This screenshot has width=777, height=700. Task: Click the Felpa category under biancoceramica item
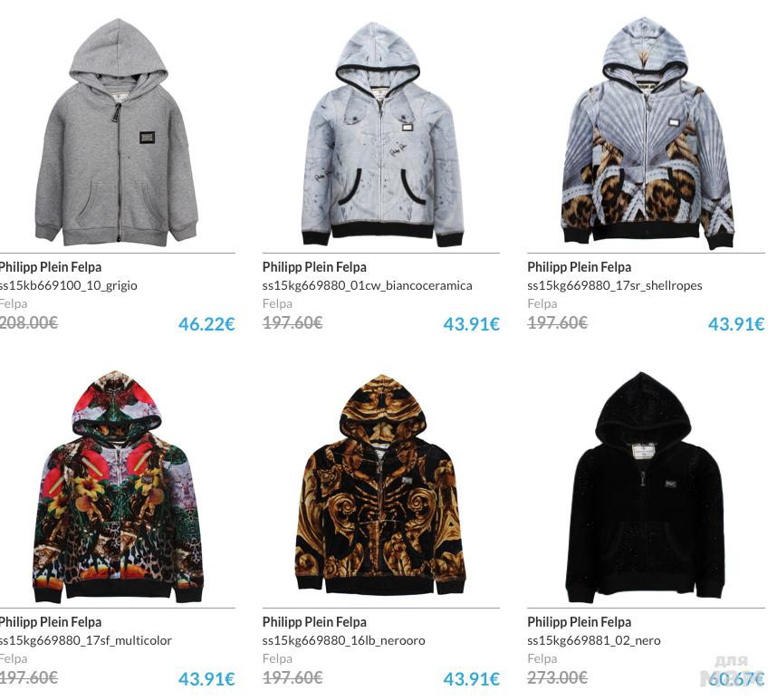click(277, 303)
